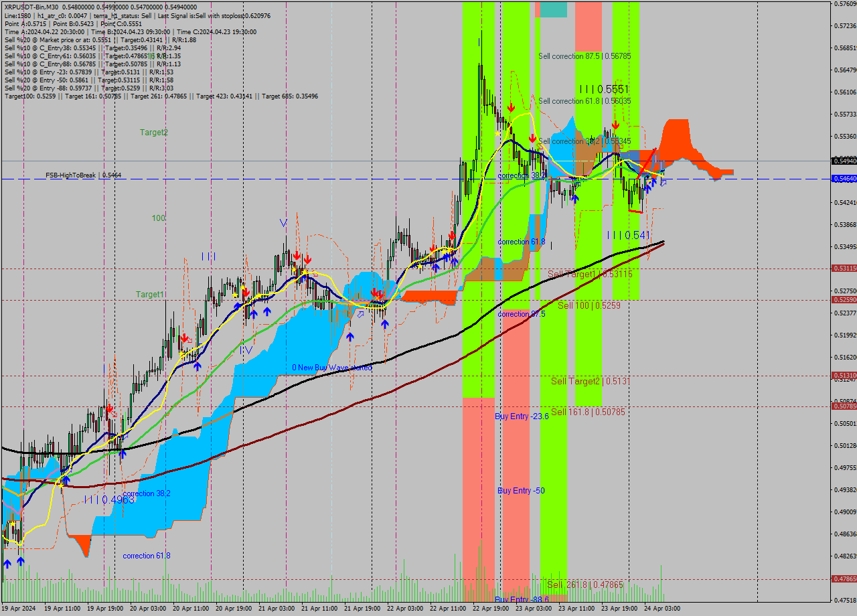Screen dimensions: 857x616
Task: Select the blue 'correction 87.5' label
Action: pos(522,314)
